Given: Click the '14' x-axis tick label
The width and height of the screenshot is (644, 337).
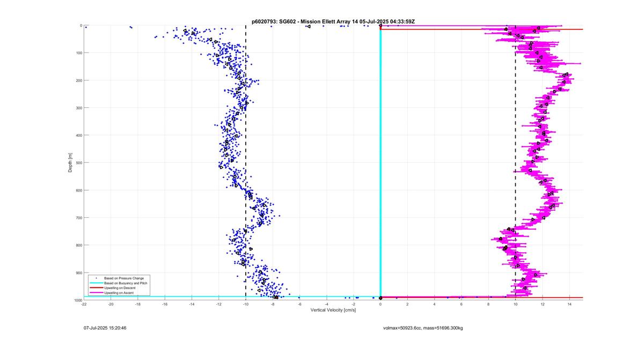Looking at the screenshot, I should 569,304.
